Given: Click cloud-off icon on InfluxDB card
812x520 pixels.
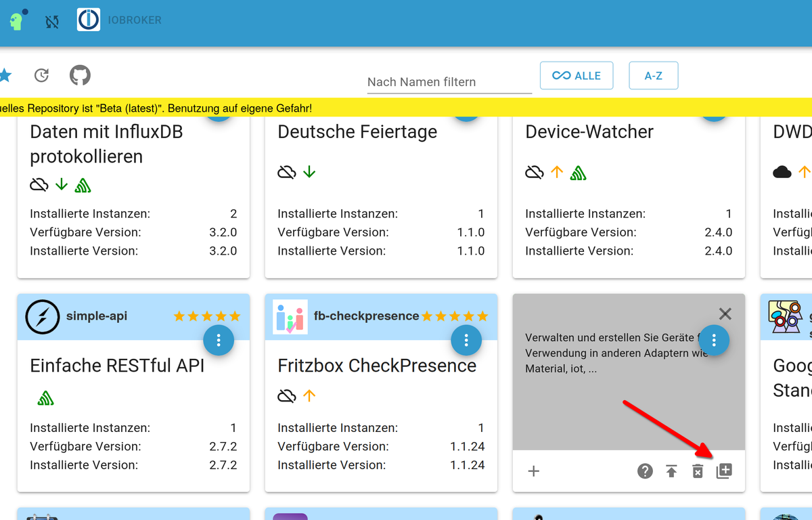Looking at the screenshot, I should (x=39, y=184).
